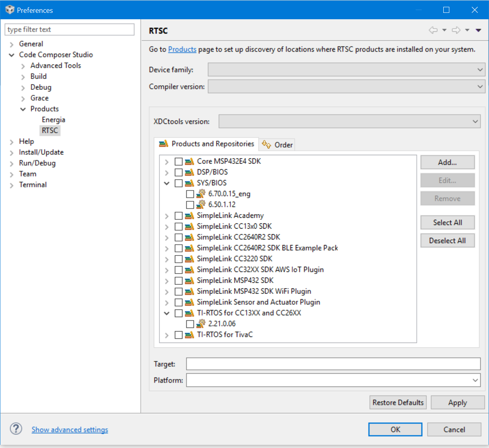Collapse the SYS/BIOS tree node

pos(167,183)
